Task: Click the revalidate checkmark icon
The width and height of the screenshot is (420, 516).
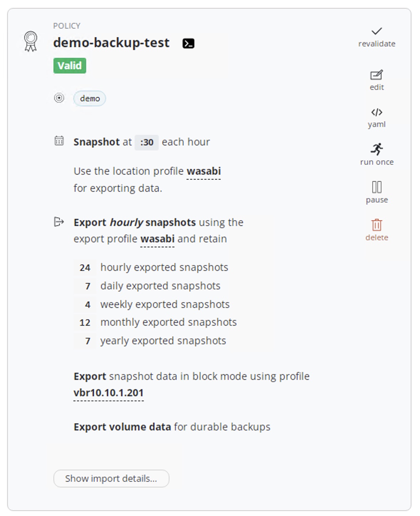Action: [377, 31]
